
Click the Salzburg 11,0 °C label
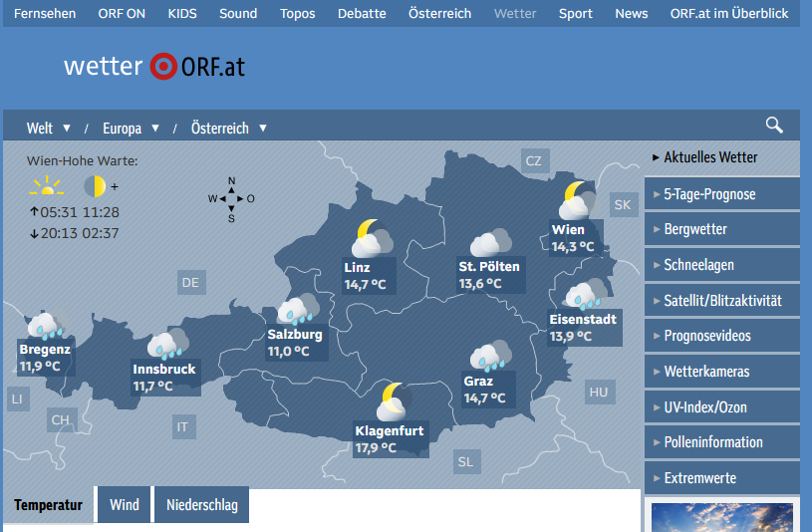[x=295, y=343]
